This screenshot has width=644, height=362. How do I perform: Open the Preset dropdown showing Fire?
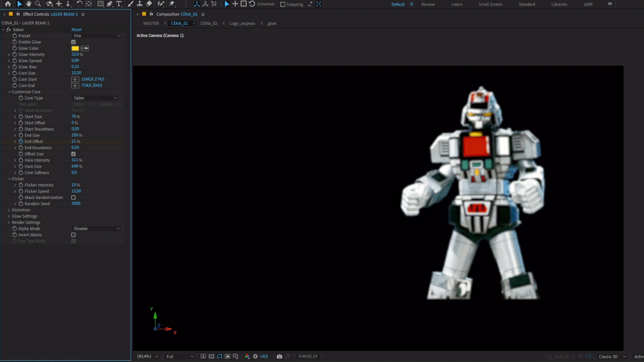(97, 36)
